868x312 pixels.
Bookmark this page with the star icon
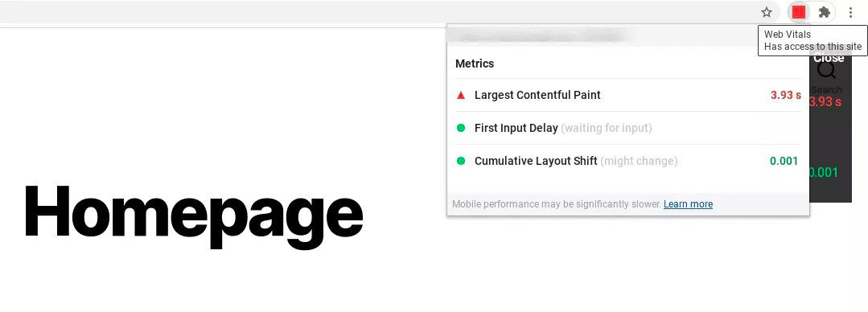tap(766, 12)
